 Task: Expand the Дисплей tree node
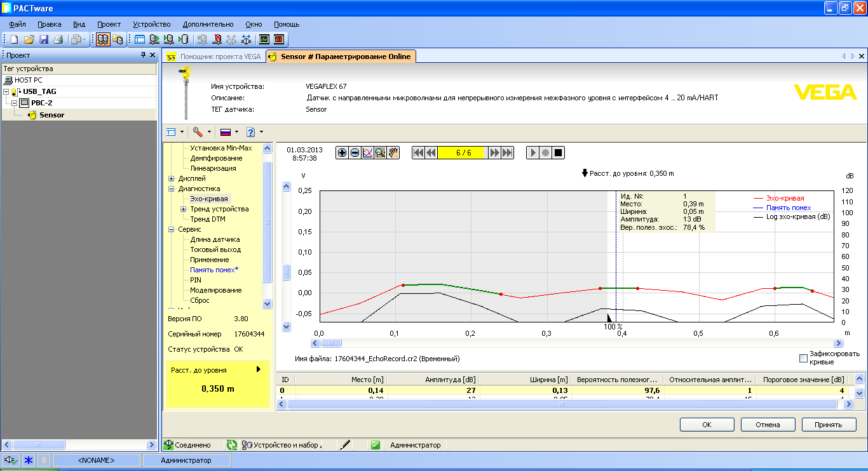172,179
